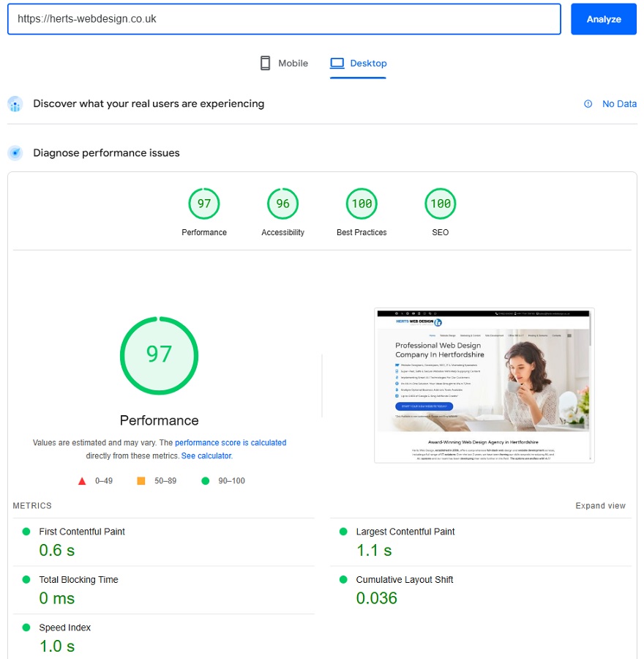Jump to the Best Practices score gauge

[x=362, y=204]
